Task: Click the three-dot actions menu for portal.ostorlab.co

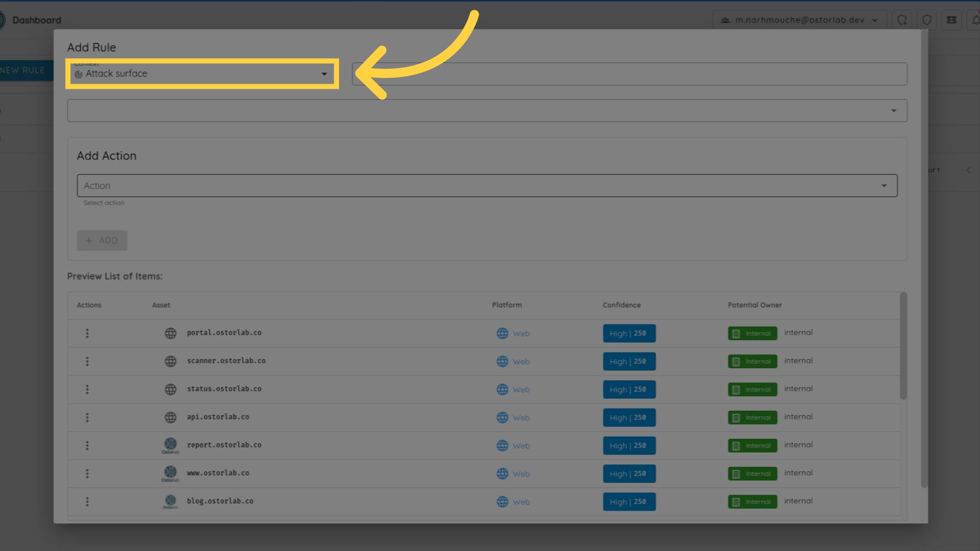Action: (87, 333)
